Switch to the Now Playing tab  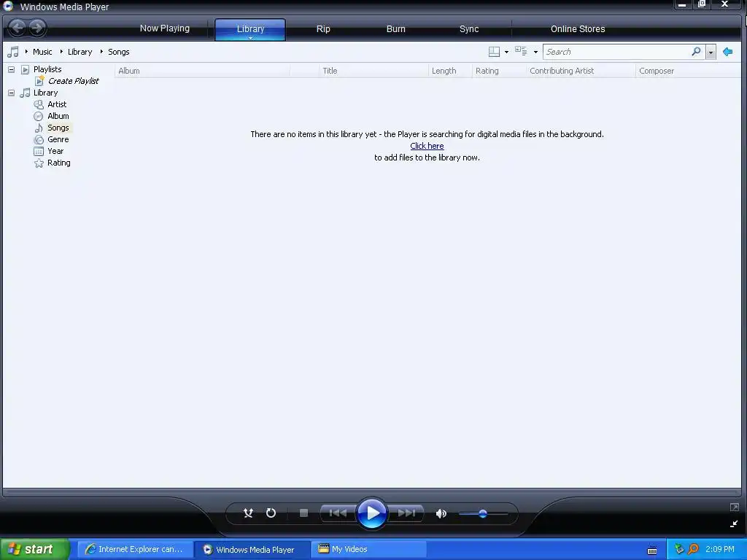point(164,28)
